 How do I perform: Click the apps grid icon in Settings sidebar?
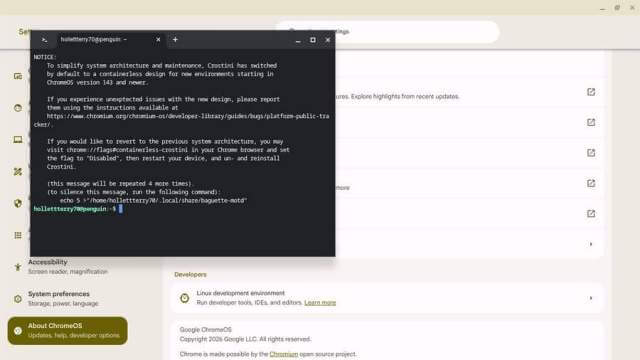[x=18, y=235]
